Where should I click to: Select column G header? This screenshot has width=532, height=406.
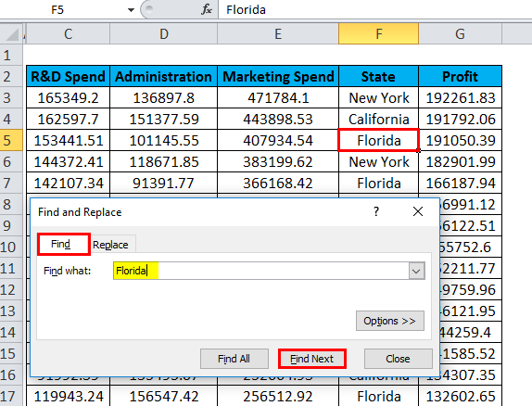[460, 34]
